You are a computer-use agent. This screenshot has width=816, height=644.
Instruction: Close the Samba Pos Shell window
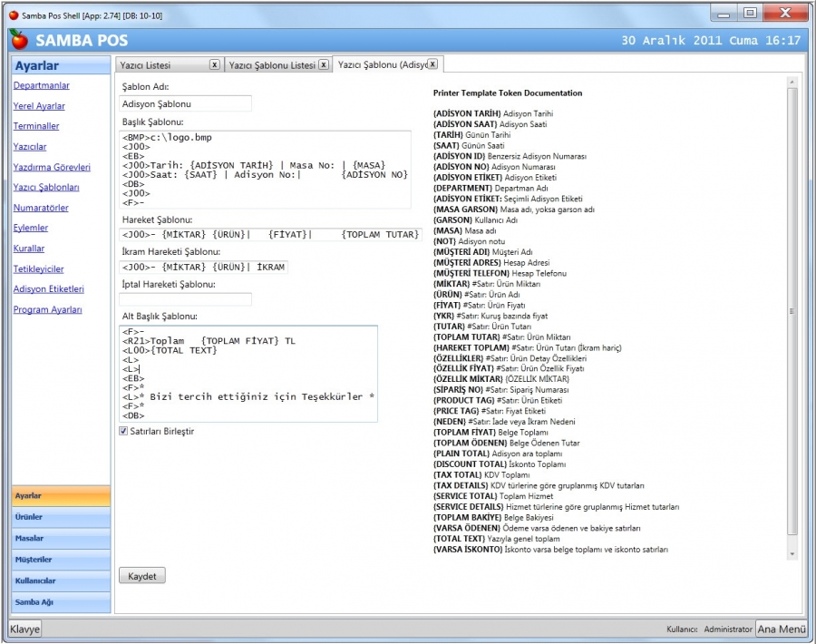785,14
